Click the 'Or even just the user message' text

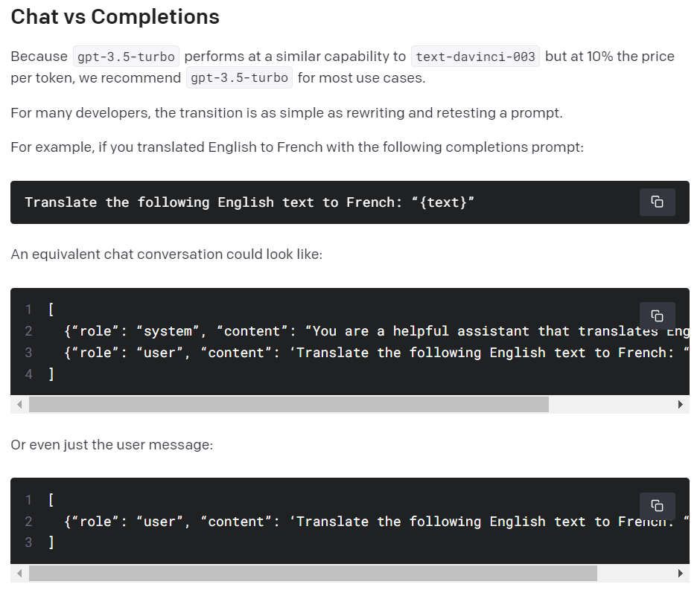pos(112,445)
